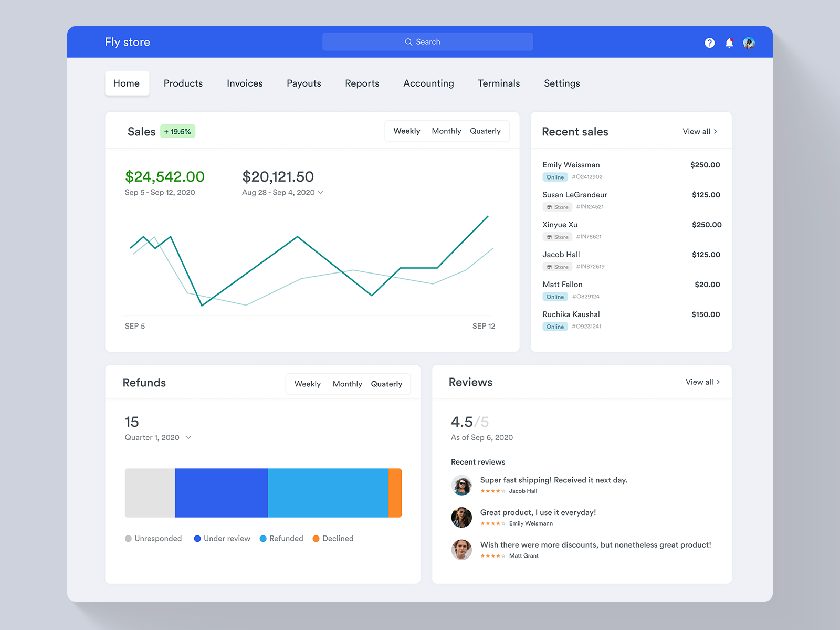Click Jacob Hall's reviewer avatar
Screen dimensions: 840x630
pos(461,485)
